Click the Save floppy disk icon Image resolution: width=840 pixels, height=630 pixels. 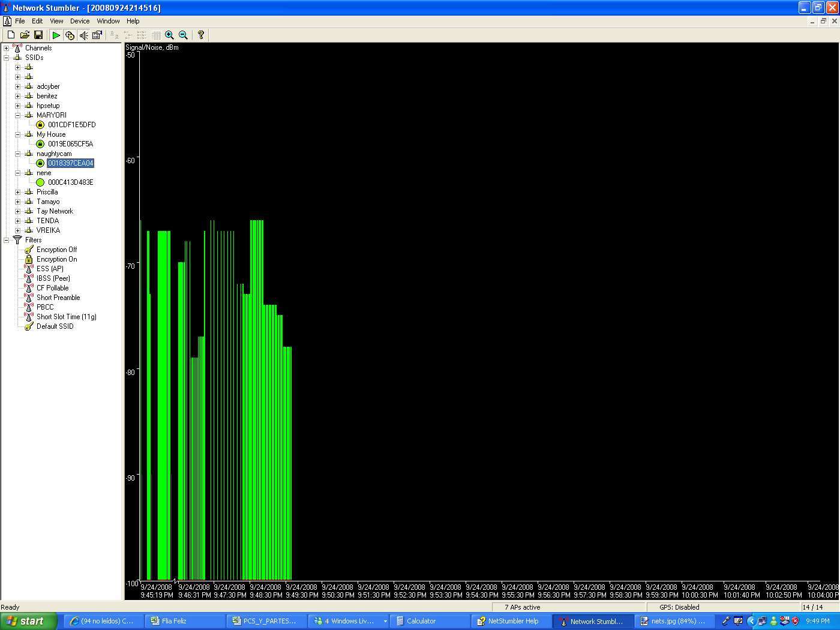click(x=38, y=35)
